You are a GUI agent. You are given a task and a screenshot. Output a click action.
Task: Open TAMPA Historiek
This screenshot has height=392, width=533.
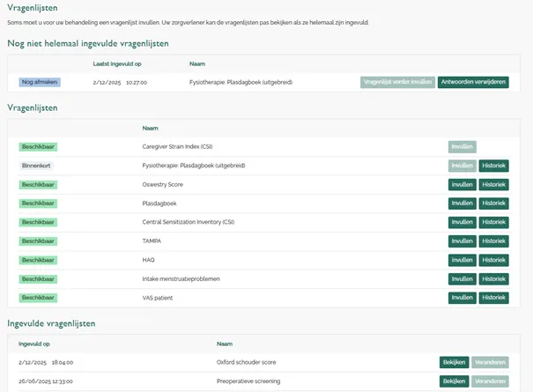click(x=493, y=241)
